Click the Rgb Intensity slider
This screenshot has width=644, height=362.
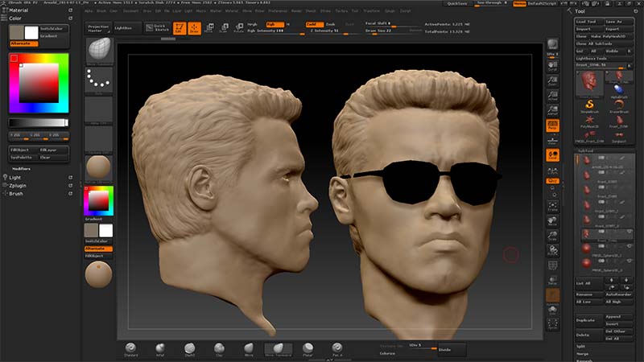pos(275,31)
